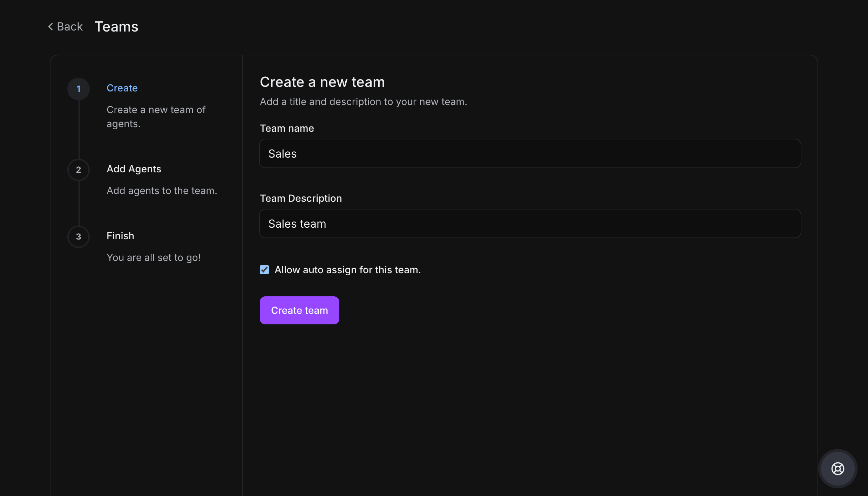Select the Create step label

(122, 88)
